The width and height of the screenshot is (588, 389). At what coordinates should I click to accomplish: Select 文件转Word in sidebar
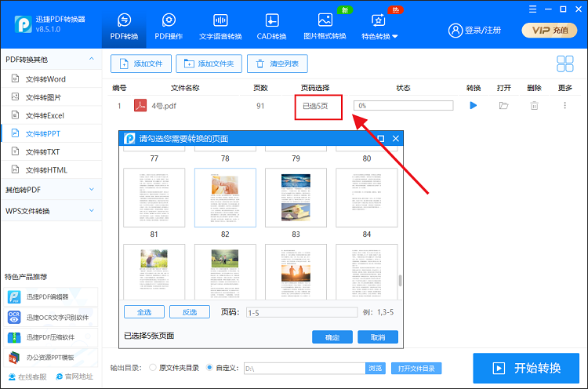45,79
